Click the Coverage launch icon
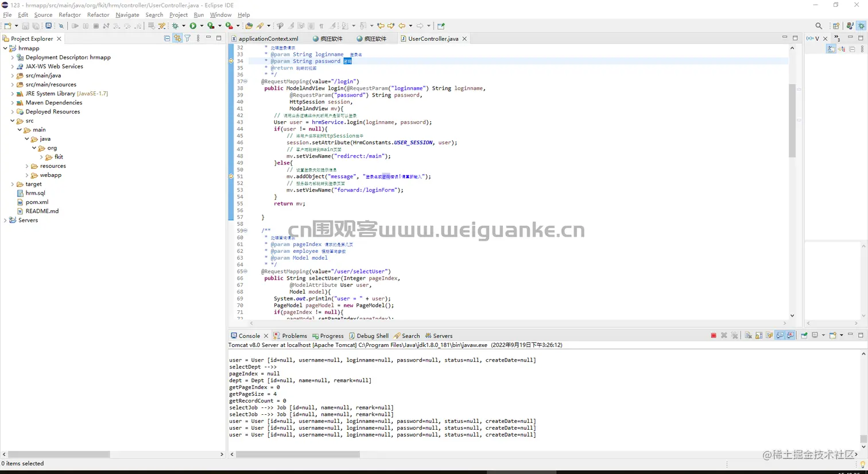The height and width of the screenshot is (474, 868). [211, 26]
